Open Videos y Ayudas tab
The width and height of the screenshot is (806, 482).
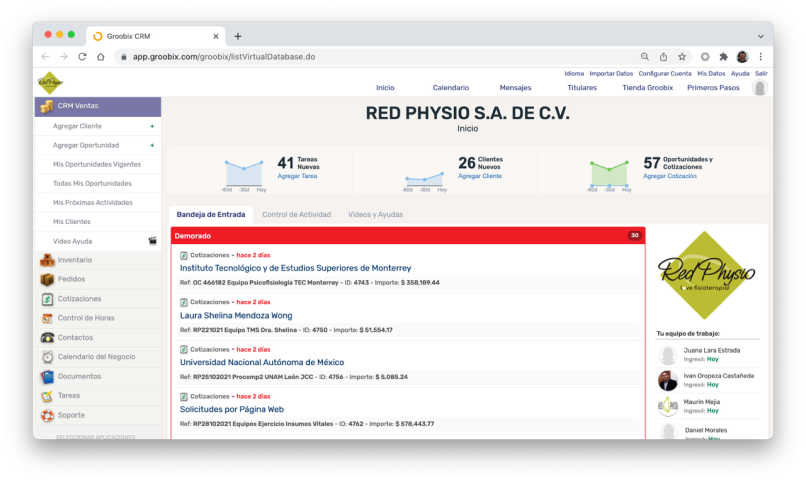(x=376, y=215)
